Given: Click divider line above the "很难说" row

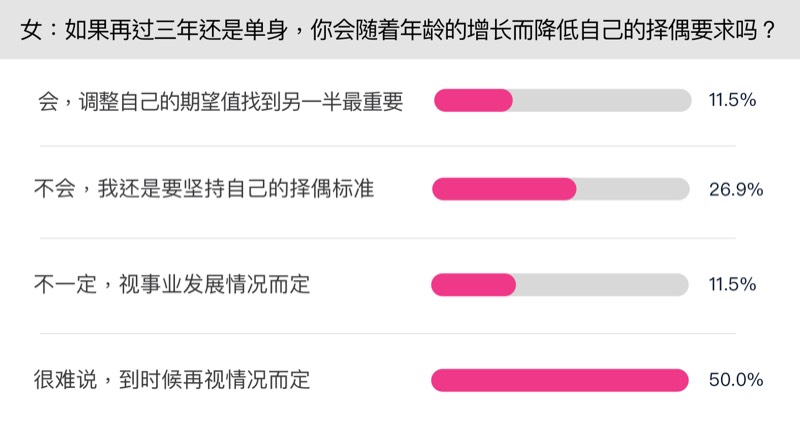Looking at the screenshot, I should pyautogui.click(x=400, y=333).
